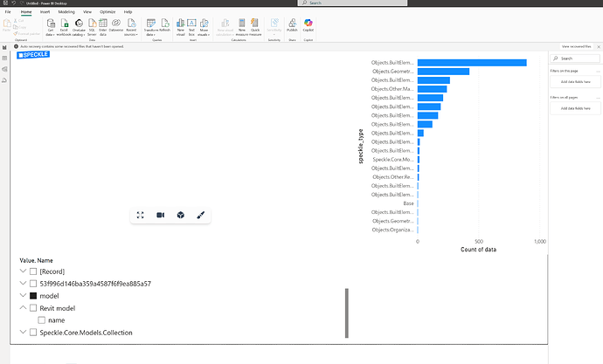Select the Home ribbon tab
603x364 pixels.
point(26,12)
